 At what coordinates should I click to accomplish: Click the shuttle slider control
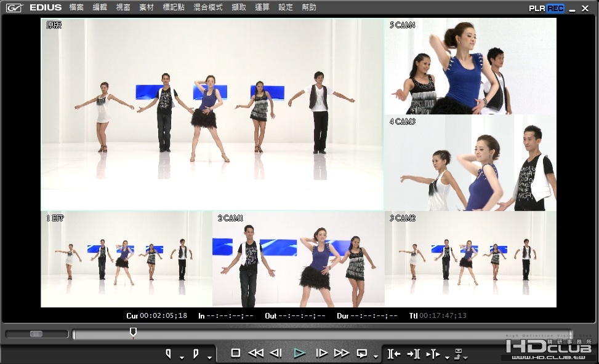pyautogui.click(x=36, y=334)
